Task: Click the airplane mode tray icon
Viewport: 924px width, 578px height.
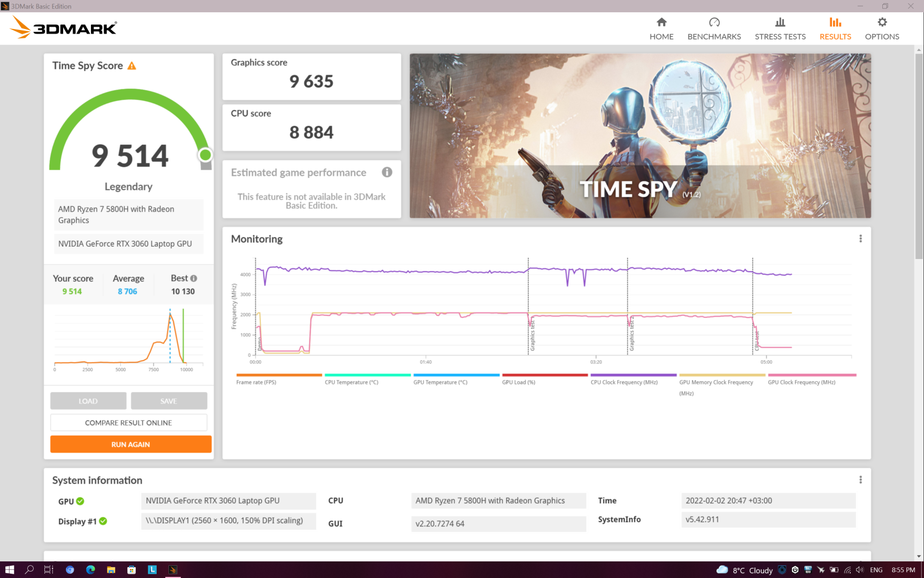Action: [821, 570]
